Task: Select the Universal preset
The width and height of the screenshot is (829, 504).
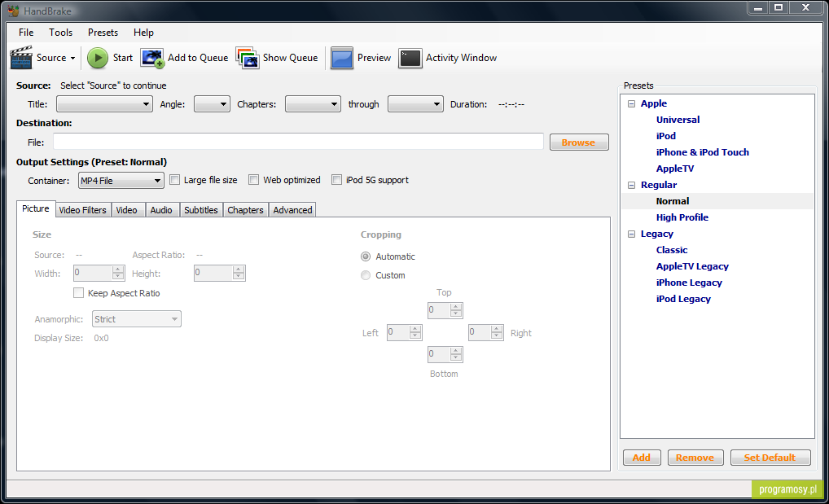Action: click(678, 120)
